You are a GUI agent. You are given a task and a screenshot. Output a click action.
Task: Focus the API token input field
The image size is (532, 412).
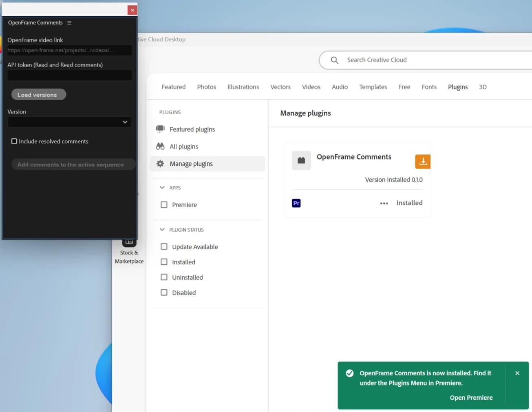coord(69,75)
